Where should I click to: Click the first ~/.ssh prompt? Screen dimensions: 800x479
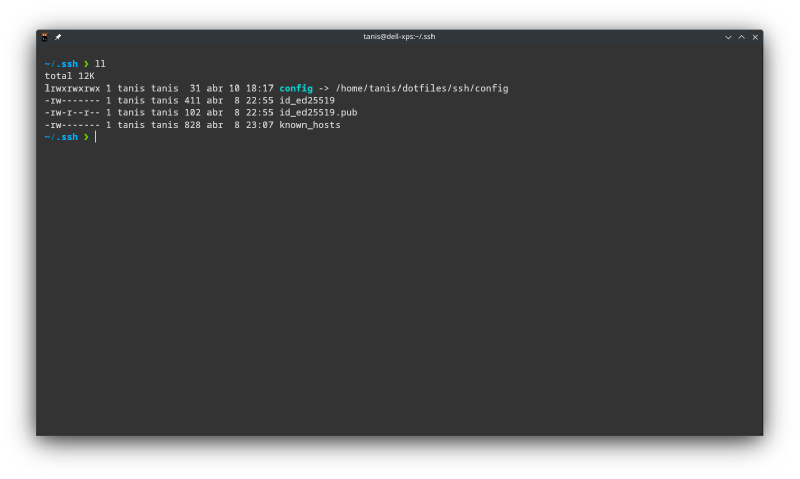coord(61,64)
